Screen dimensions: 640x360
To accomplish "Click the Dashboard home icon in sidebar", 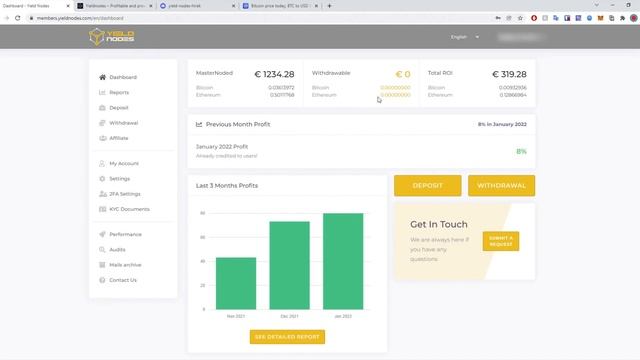I will 102,77.
